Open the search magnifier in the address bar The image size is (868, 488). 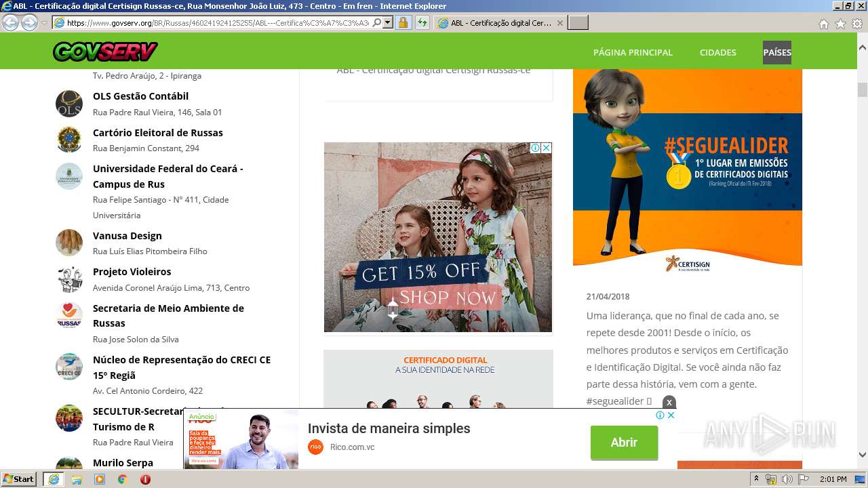point(377,22)
